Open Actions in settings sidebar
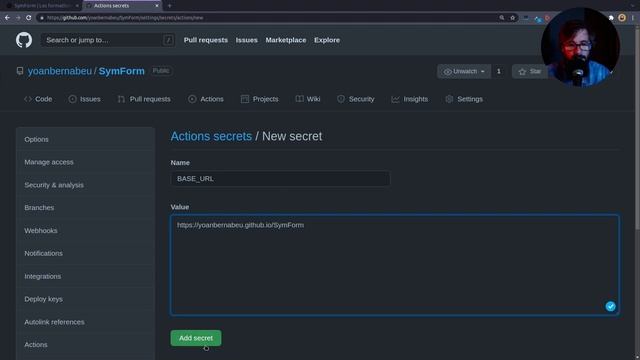 coord(85,345)
